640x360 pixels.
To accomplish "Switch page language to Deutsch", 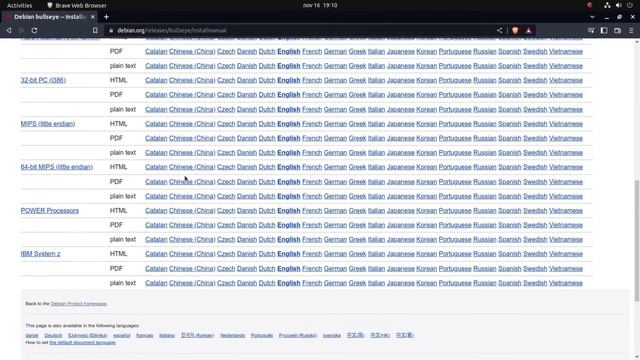I will tap(53, 335).
